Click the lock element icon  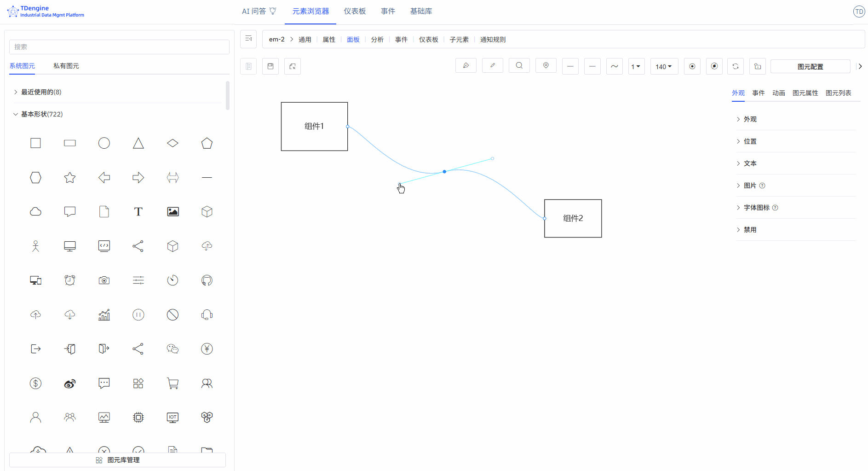tap(757, 66)
